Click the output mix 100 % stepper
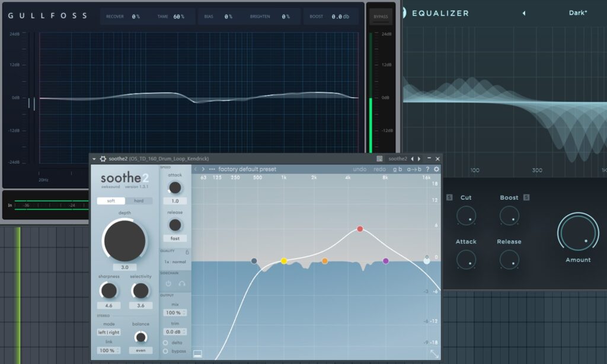 (x=175, y=312)
